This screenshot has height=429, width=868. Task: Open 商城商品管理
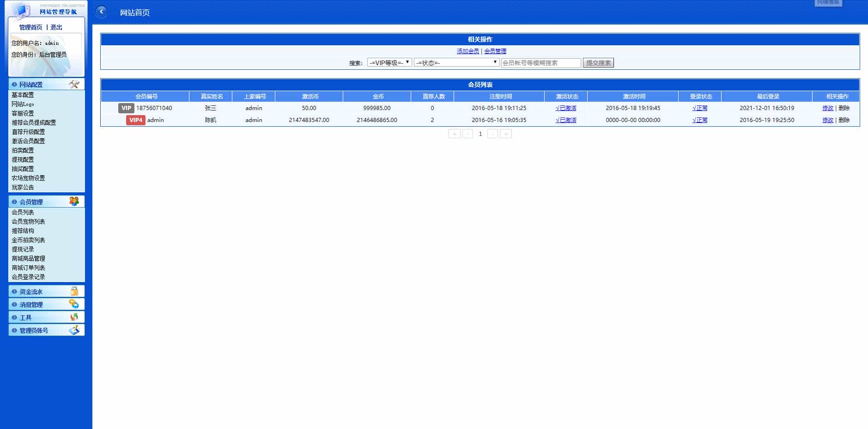(28, 258)
